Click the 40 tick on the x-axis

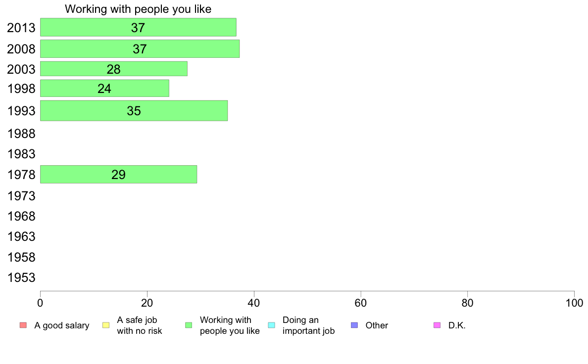pyautogui.click(x=254, y=303)
